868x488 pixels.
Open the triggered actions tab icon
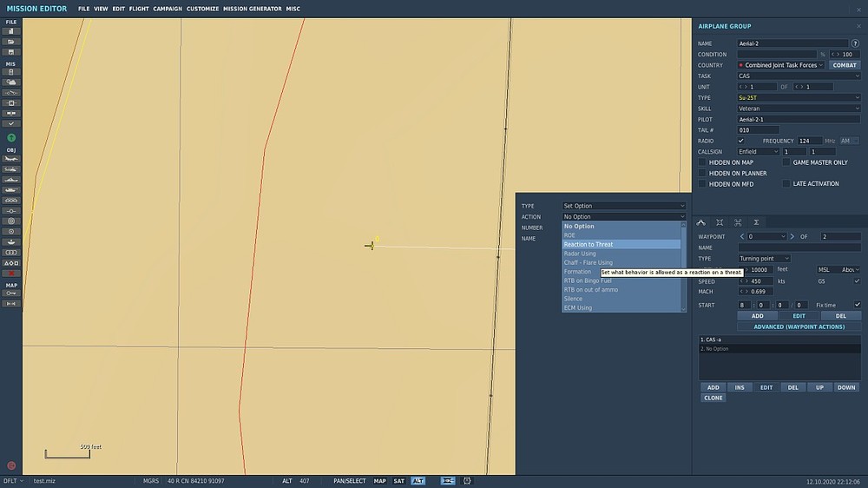(x=738, y=222)
